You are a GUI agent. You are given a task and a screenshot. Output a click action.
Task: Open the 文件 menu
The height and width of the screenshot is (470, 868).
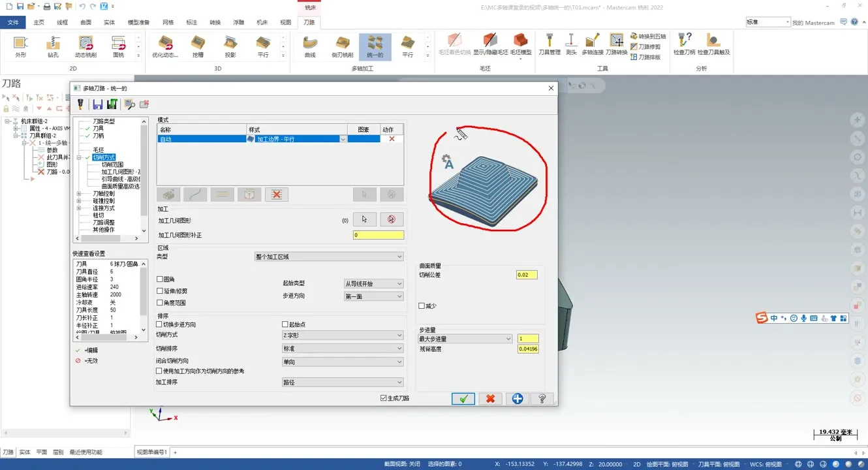click(12, 22)
